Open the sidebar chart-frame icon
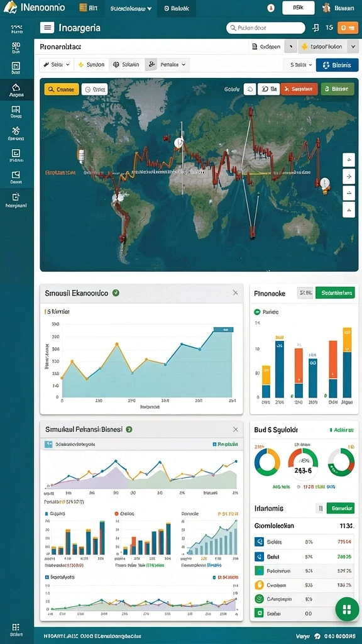Screen dimensions: 362x644 (x=16, y=155)
